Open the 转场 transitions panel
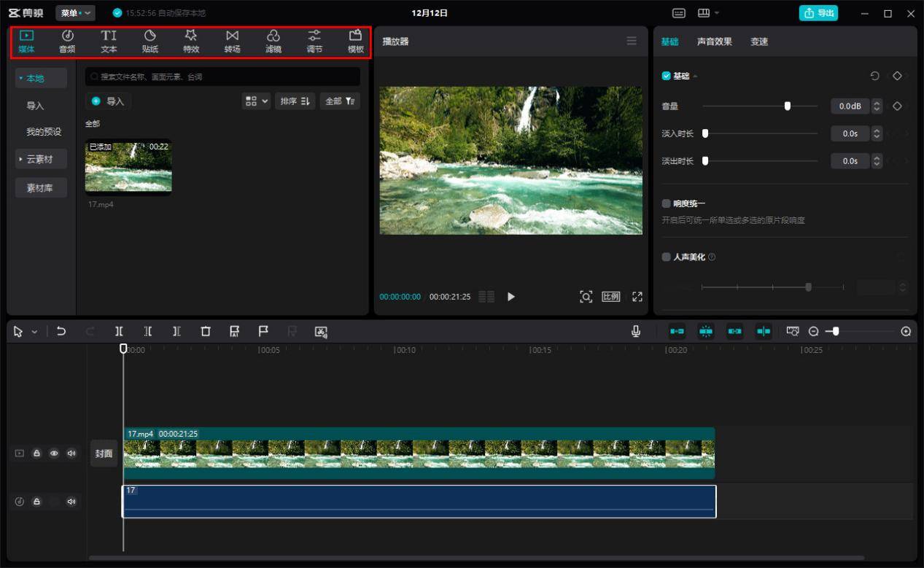The height and width of the screenshot is (568, 924). pos(232,42)
